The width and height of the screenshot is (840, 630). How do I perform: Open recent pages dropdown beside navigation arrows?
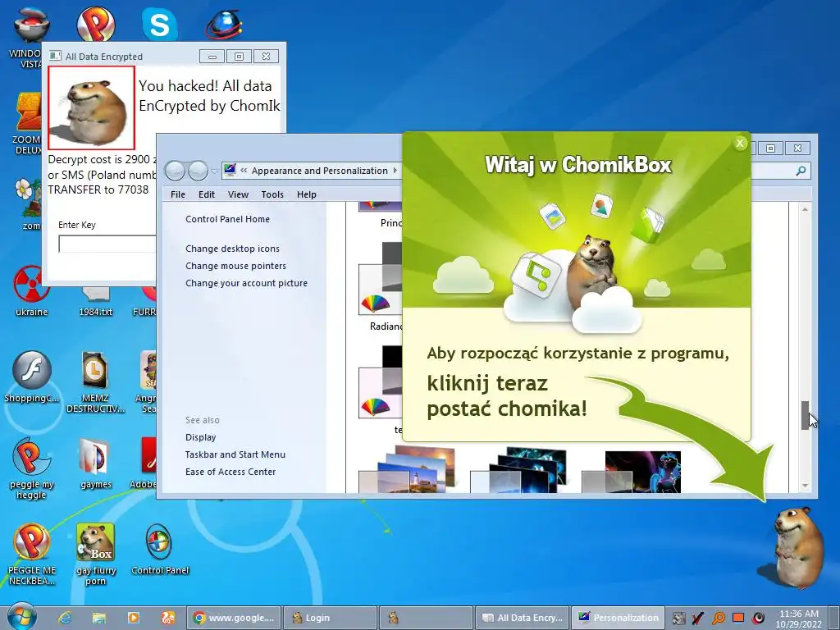tap(214, 171)
